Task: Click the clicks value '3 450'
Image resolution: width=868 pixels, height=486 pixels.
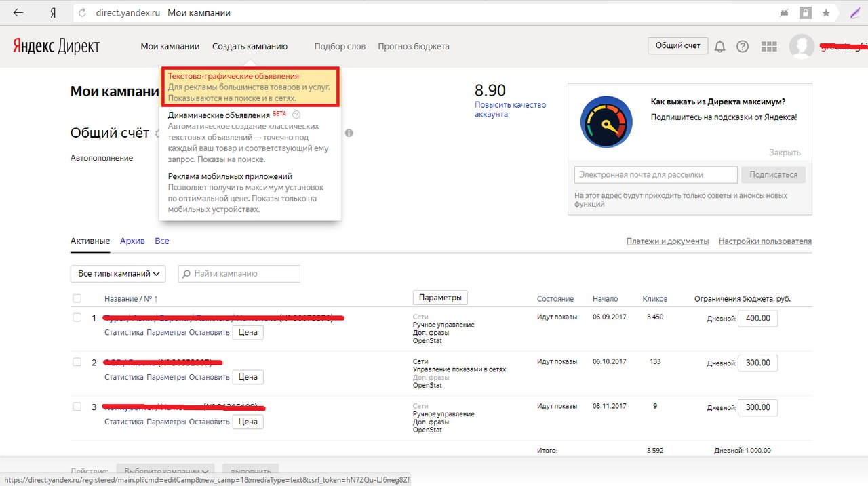Action: pyautogui.click(x=655, y=317)
